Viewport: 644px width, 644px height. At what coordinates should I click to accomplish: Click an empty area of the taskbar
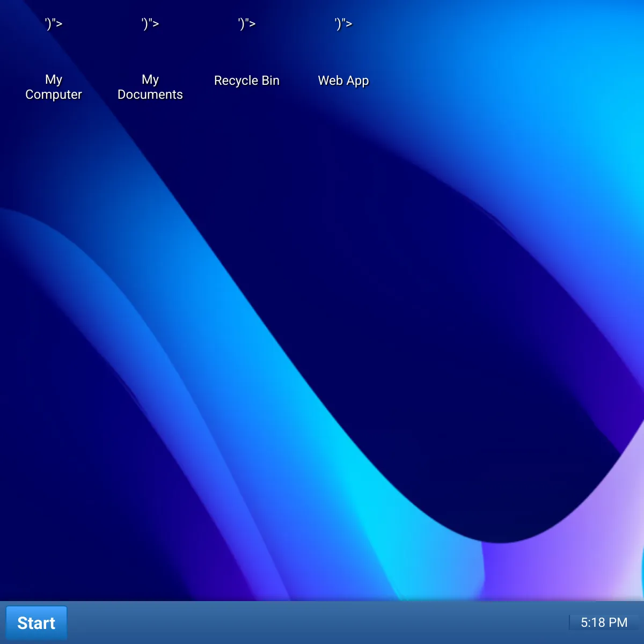point(322,623)
